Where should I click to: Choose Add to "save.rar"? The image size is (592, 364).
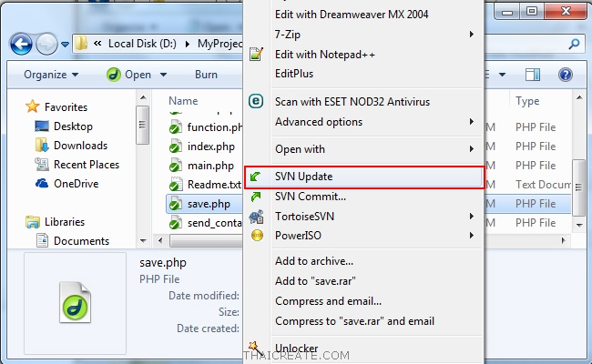tap(315, 281)
